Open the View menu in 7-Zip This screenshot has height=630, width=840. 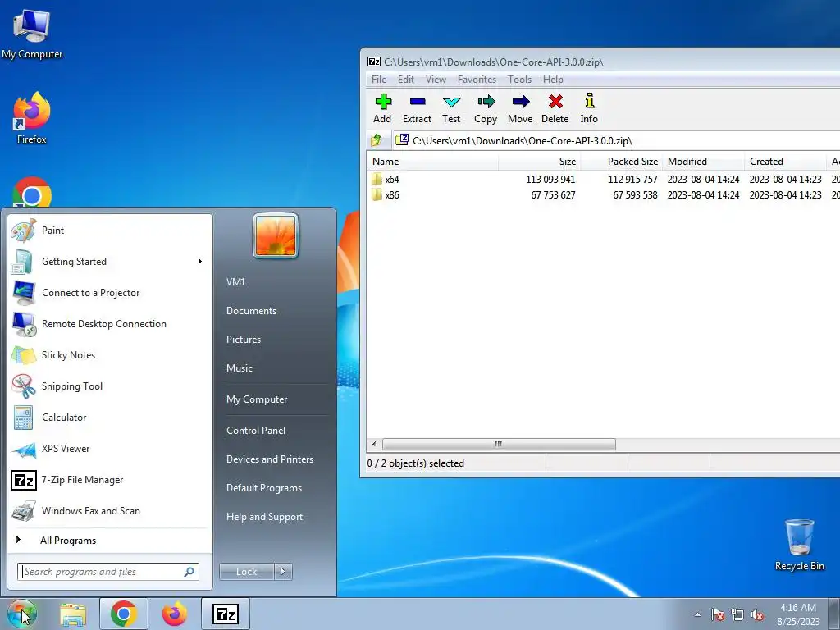(x=436, y=80)
